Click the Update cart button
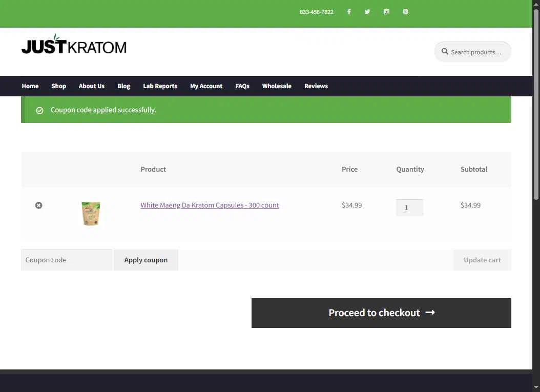The height and width of the screenshot is (392, 540). point(482,260)
